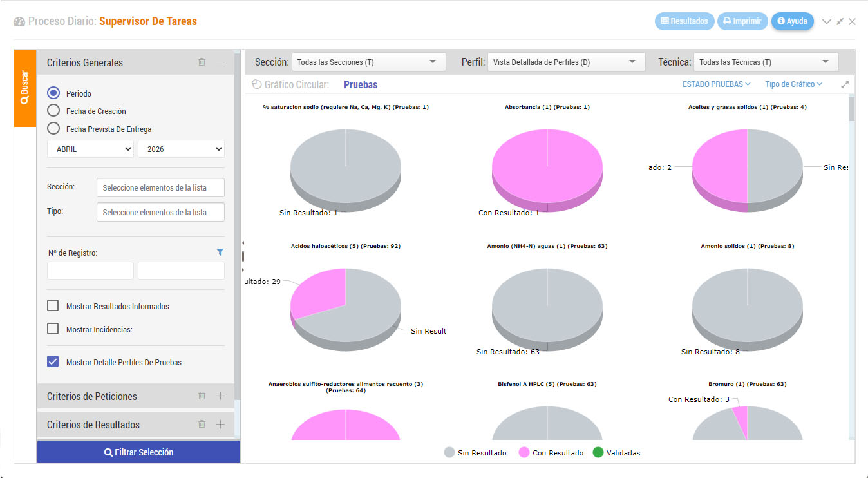Select the Fecha de Creación radio button

[x=53, y=111]
